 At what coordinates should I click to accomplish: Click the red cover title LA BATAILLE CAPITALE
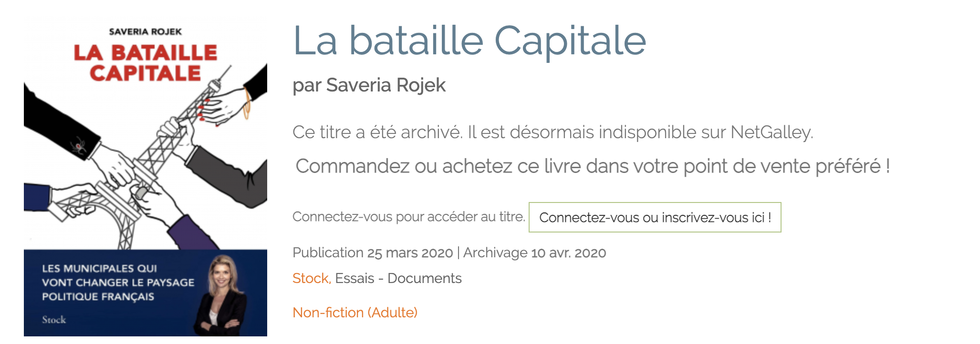tap(146, 63)
